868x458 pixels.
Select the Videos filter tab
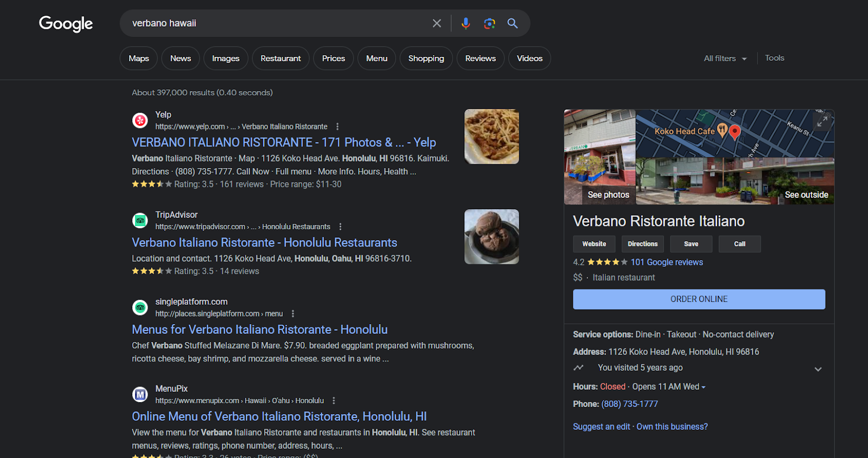tap(529, 58)
